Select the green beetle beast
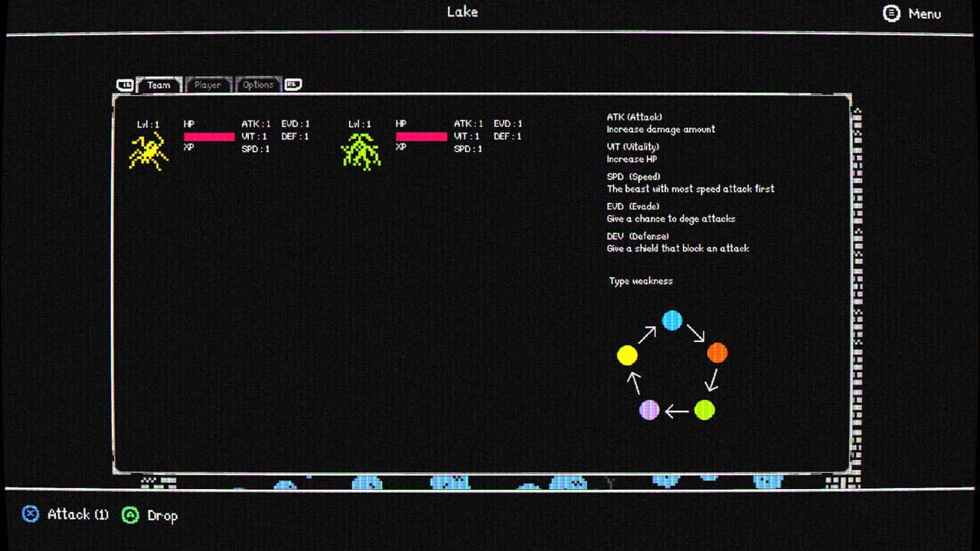The height and width of the screenshot is (551, 980). coord(360,151)
